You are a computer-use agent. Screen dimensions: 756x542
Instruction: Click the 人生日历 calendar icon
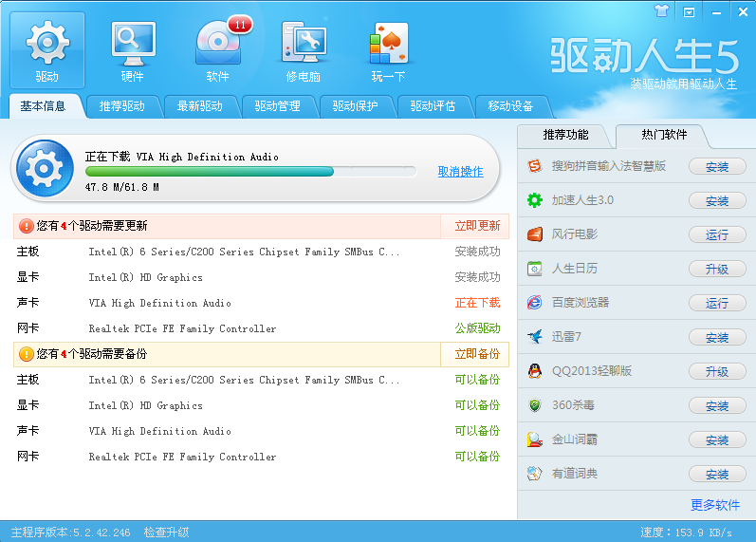click(535, 269)
